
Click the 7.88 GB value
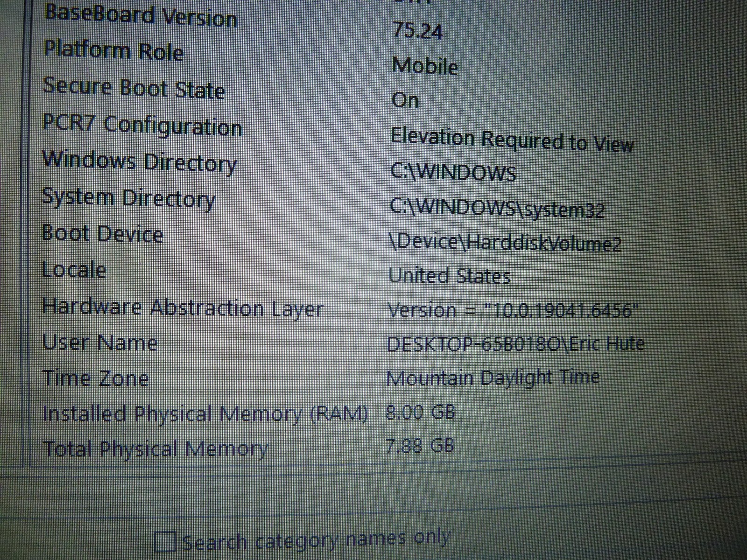420,446
